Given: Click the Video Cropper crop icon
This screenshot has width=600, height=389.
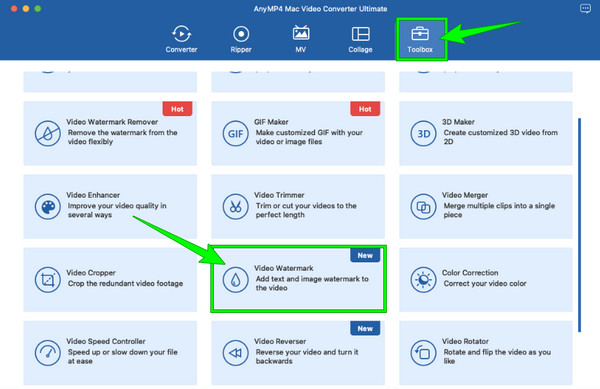Looking at the screenshot, I should (x=47, y=280).
